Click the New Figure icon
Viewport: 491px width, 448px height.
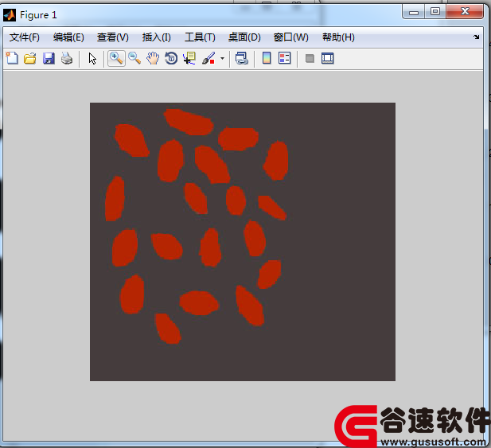[x=12, y=58]
